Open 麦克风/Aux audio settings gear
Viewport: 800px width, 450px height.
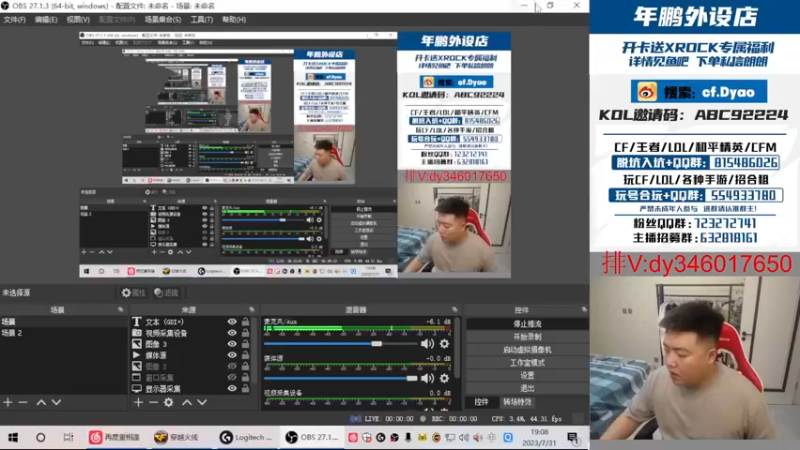(x=444, y=344)
